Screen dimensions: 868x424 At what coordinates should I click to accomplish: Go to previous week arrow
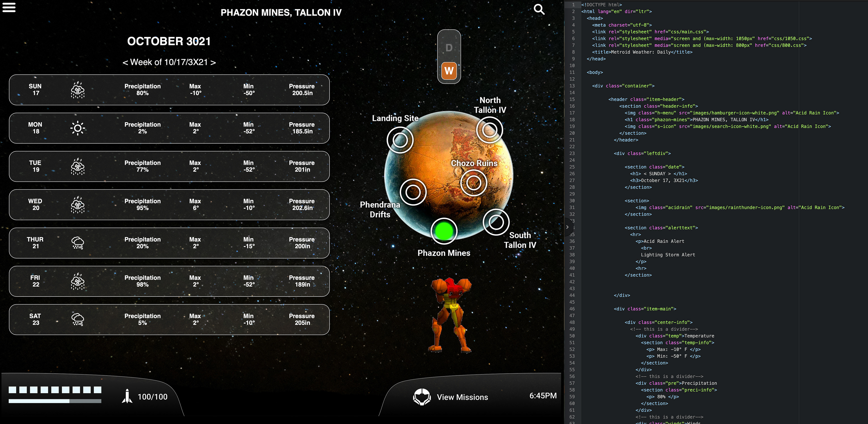[x=125, y=62]
